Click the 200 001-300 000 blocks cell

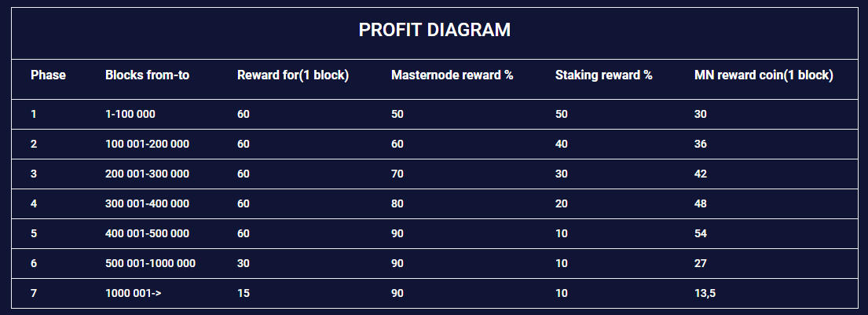coord(147,174)
